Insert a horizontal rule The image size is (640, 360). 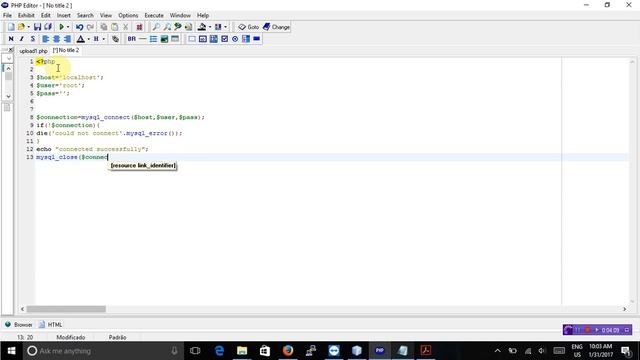coord(142,39)
